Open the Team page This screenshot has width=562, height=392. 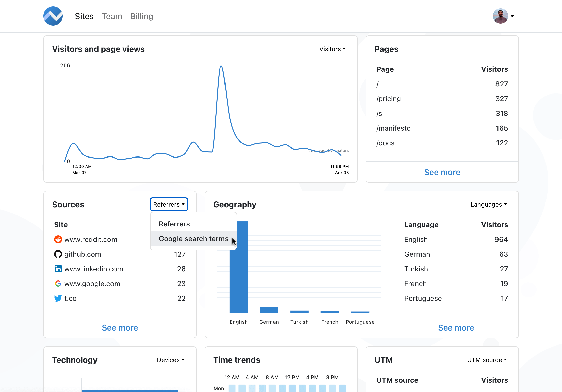112,16
